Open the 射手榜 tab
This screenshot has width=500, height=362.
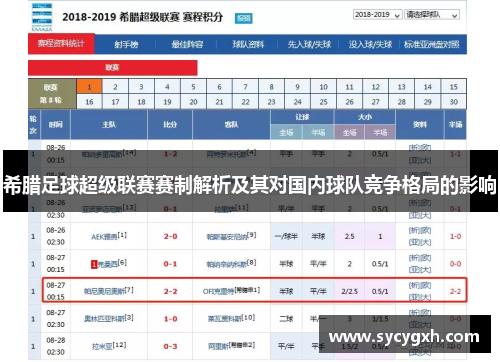pos(126,44)
